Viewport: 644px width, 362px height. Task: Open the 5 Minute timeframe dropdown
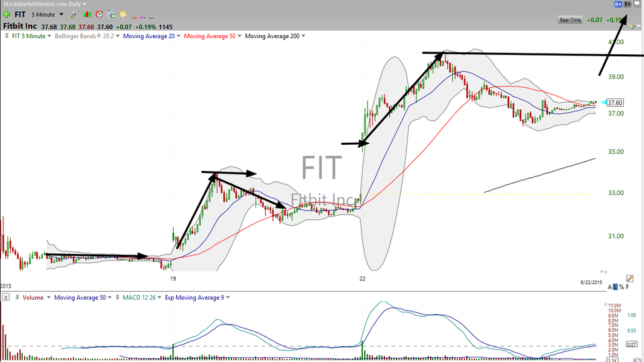[62, 14]
